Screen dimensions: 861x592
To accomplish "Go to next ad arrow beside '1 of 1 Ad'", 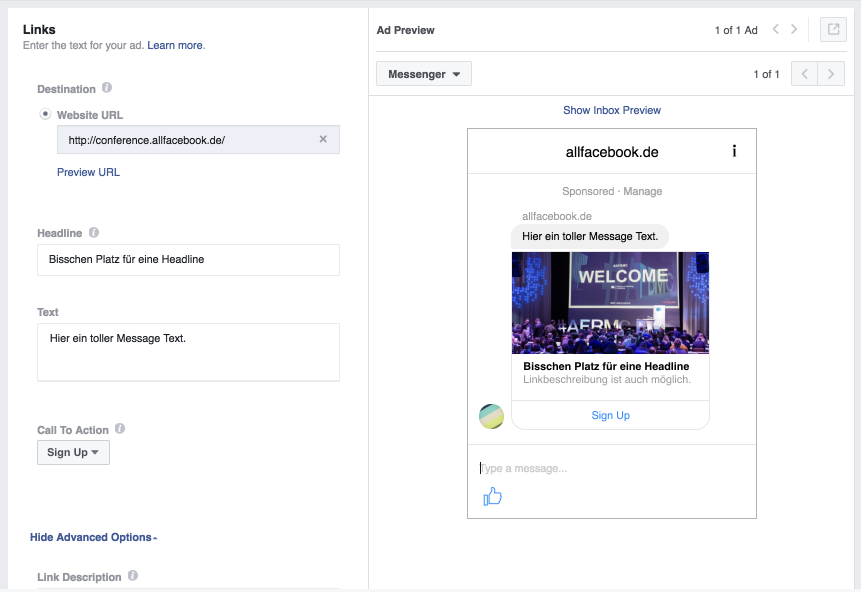I will 794,30.
